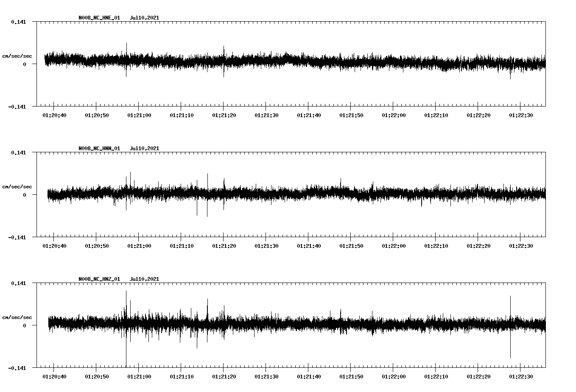Click the 0.141 upper axis value on HNE plot
Viewport: 576px width, 392px height.
pyautogui.click(x=18, y=22)
